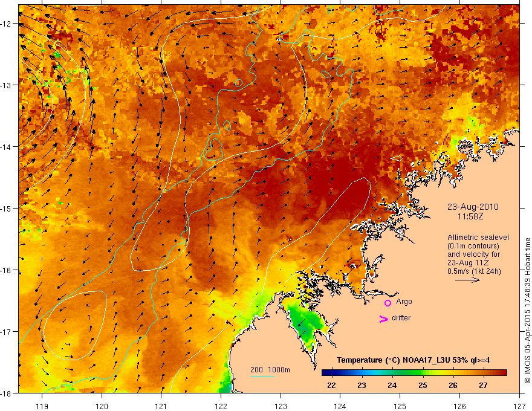Click the colorbar tick label '23'
Viewport: 532px width, 411px height.
pyautogui.click(x=362, y=385)
